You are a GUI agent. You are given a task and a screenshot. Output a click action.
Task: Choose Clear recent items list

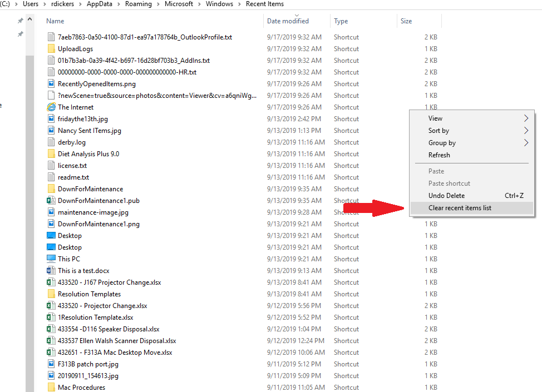pos(472,208)
